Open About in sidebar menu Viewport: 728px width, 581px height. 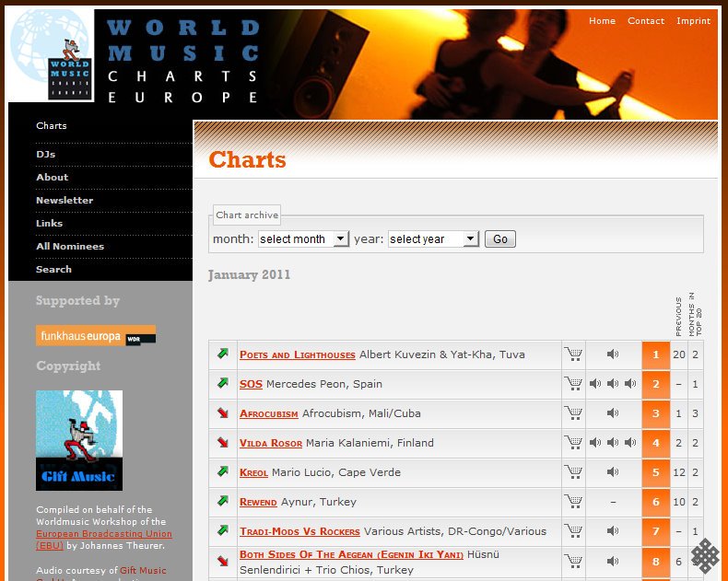[x=52, y=178]
